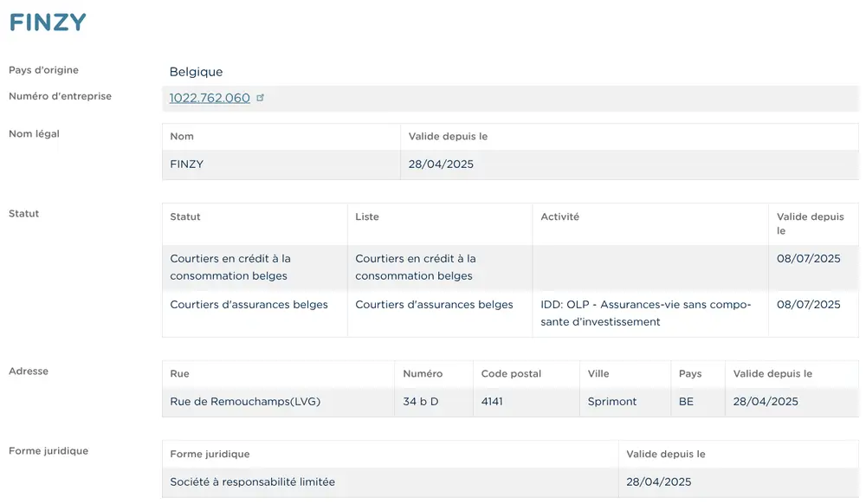This screenshot has width=866, height=504.
Task: Click the Activité column header
Action: [x=559, y=216]
